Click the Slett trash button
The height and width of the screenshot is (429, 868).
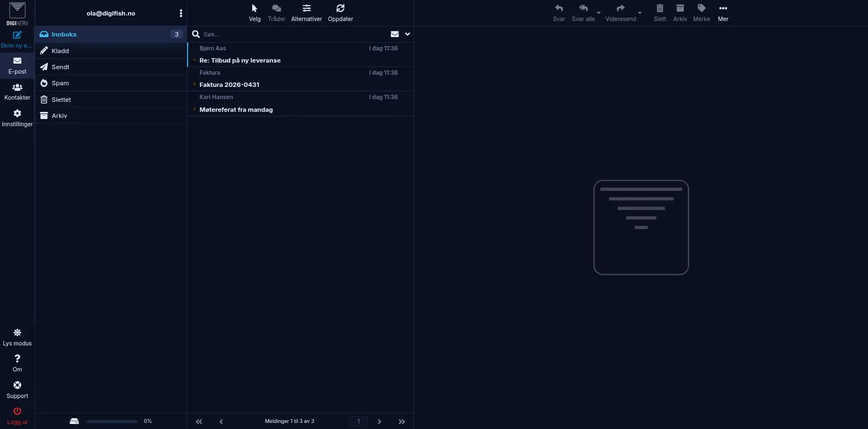pyautogui.click(x=660, y=13)
